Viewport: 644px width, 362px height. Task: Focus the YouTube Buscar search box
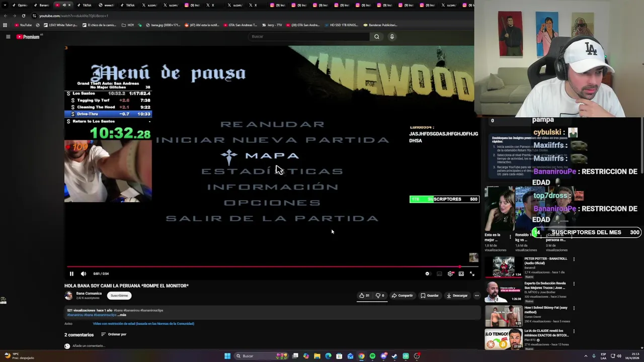click(309, 37)
